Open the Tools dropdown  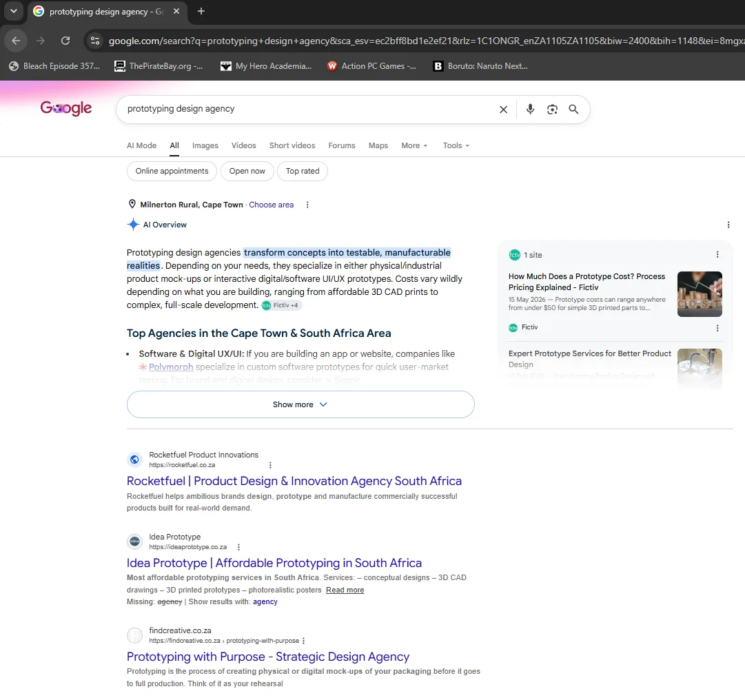(x=456, y=145)
